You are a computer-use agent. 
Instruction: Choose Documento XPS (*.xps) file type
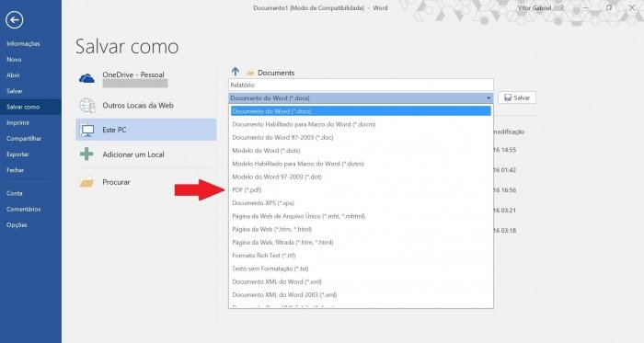click(x=361, y=203)
